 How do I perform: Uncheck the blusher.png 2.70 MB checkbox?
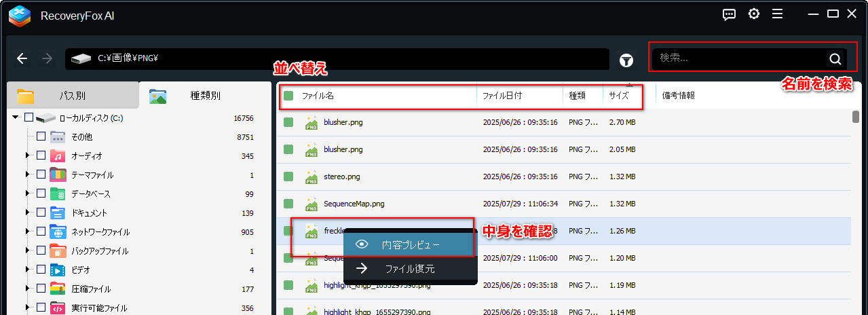[x=288, y=122]
